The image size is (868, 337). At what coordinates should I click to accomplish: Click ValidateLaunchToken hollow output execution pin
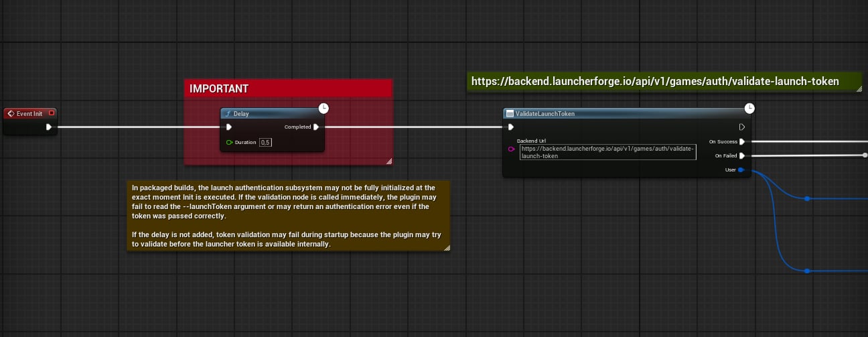click(x=741, y=127)
